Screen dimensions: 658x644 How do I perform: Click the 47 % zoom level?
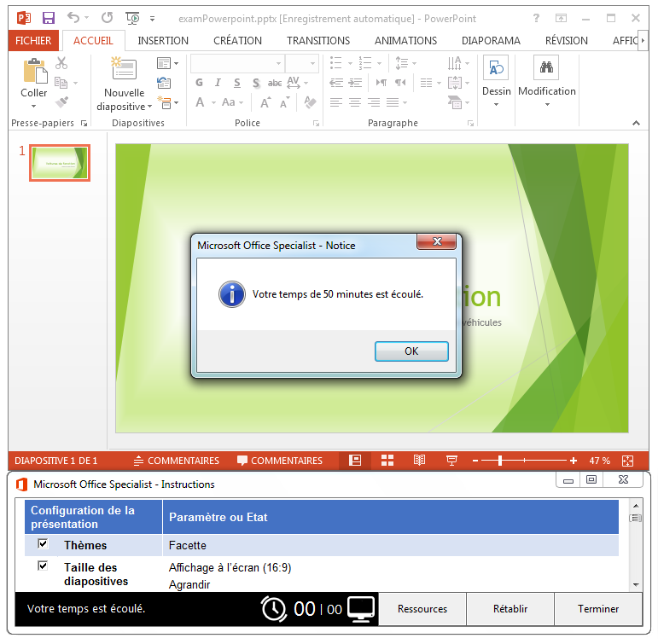599,461
